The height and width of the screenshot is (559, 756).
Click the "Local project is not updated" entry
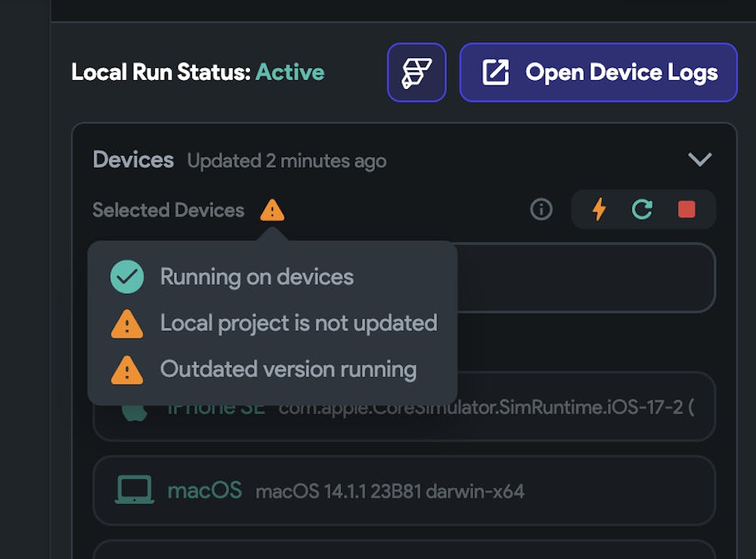coord(299,323)
